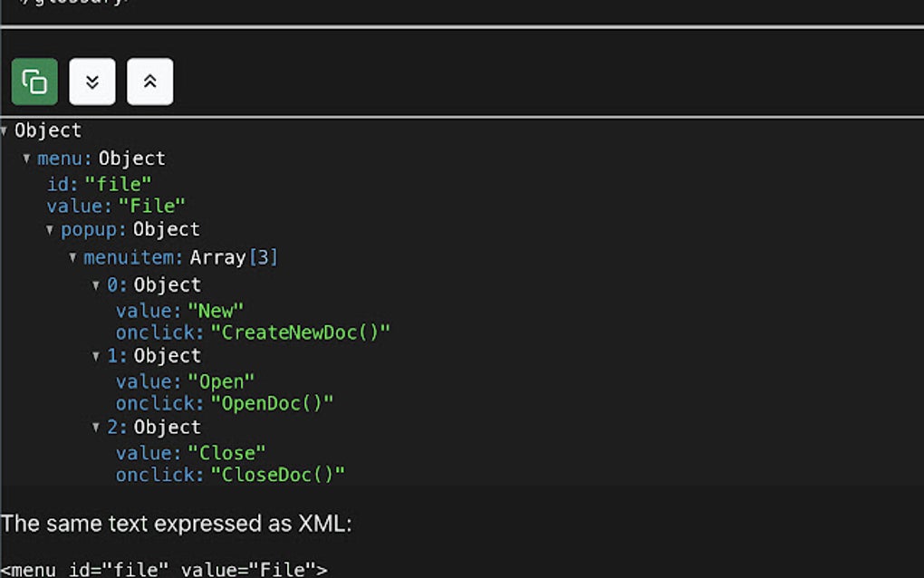
Task: Click the "CloseDoc()" onclick value
Action: click(x=278, y=475)
